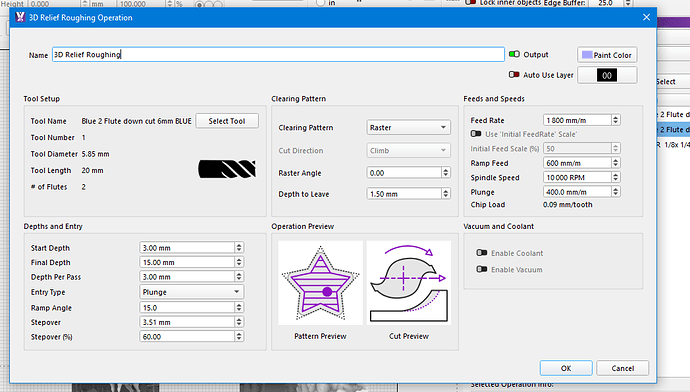This screenshot has height=392, width=690.
Task: Adjust the Ramp Angle spinner arrows
Action: 239,308
